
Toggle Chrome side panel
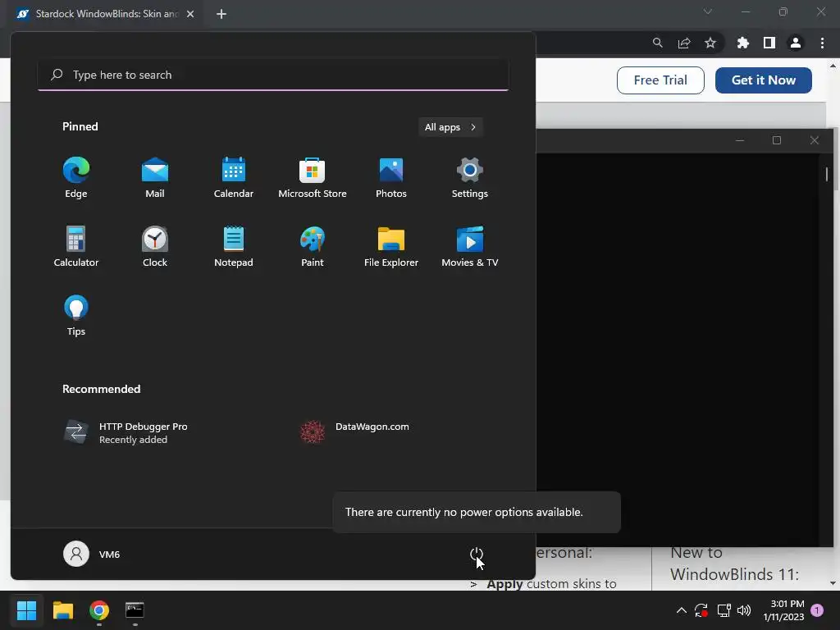pos(769,43)
